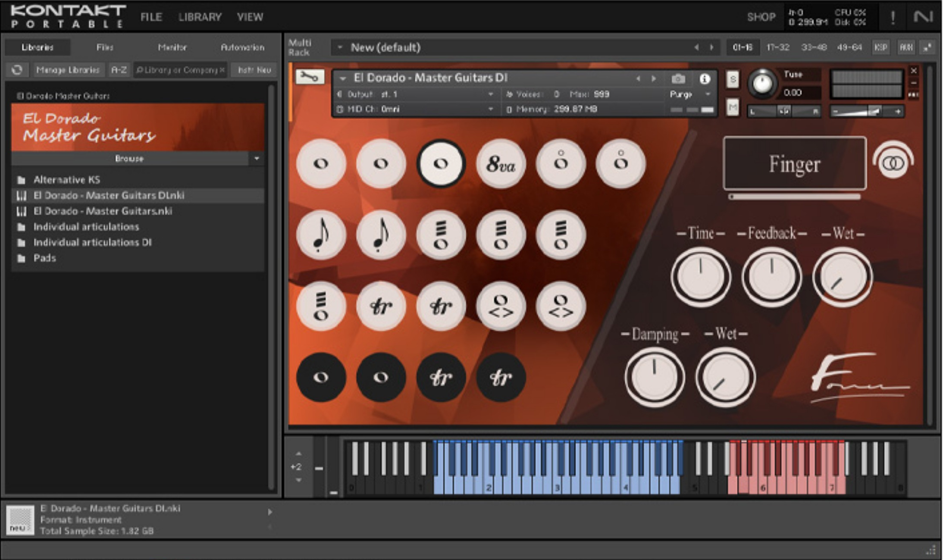Click the snapshot camera icon
The image size is (943, 560).
tap(678, 78)
